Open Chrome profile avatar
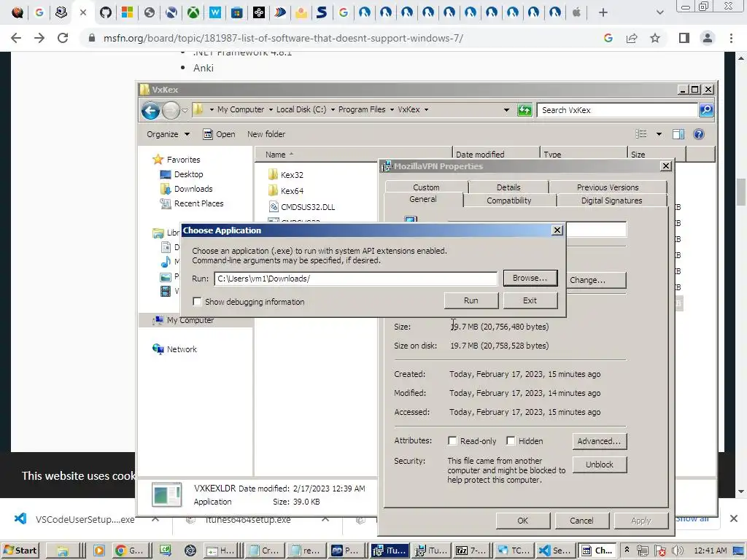Screen dimensions: 747x560 click(708, 38)
